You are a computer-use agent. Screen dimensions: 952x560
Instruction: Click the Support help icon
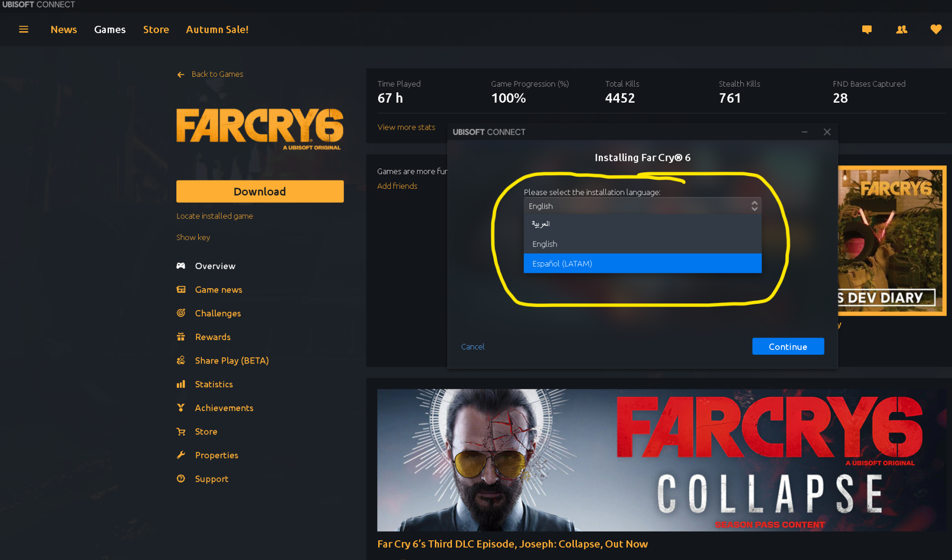(181, 479)
